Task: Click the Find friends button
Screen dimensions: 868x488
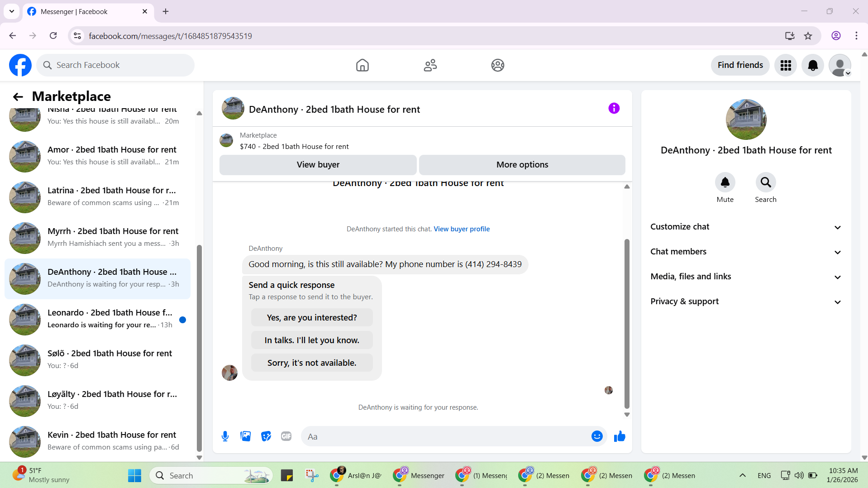Action: tap(740, 65)
